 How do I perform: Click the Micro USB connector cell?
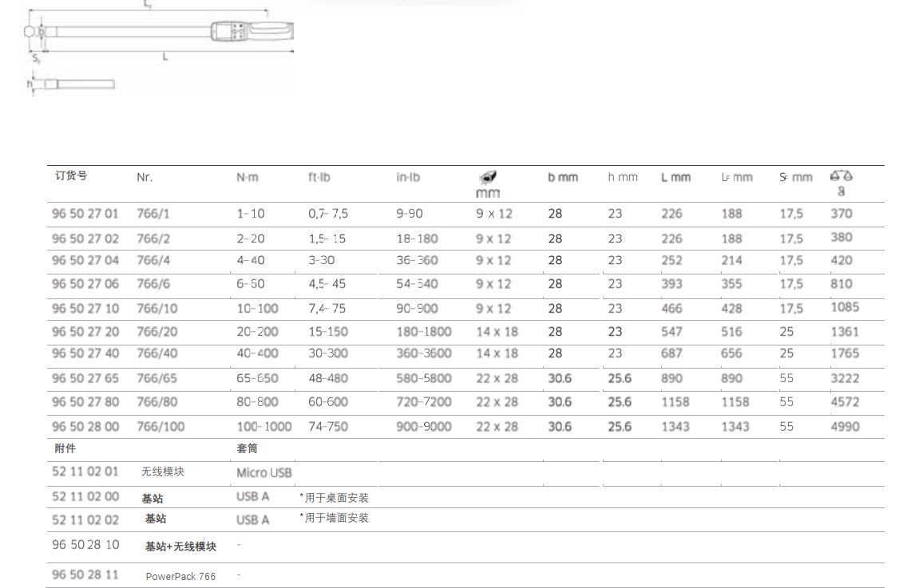click(x=264, y=472)
